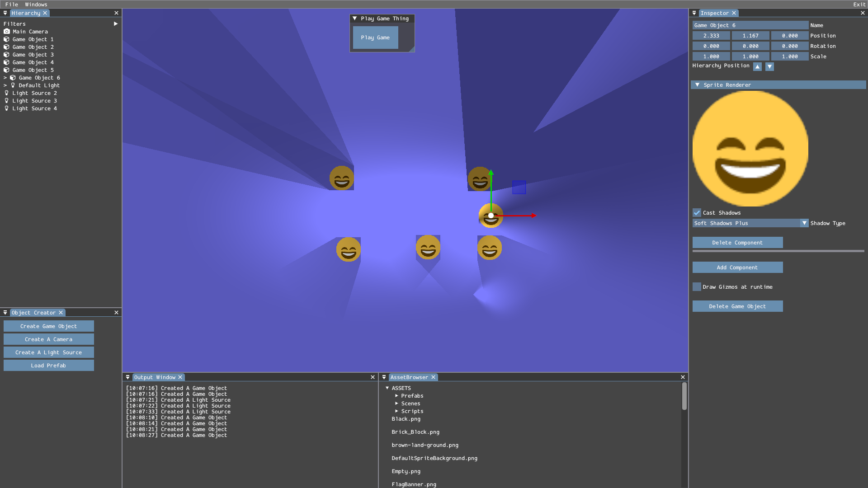Open the Shadow Type dropdown
Image resolution: width=868 pixels, height=488 pixels.
(x=750, y=223)
